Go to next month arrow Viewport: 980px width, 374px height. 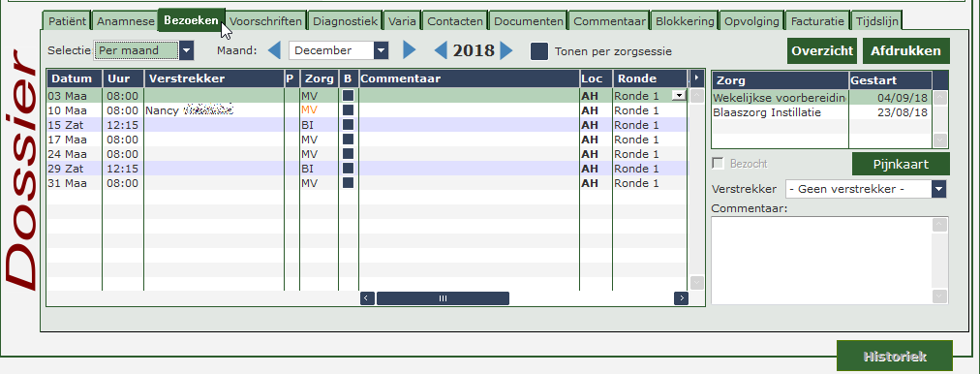click(x=410, y=50)
